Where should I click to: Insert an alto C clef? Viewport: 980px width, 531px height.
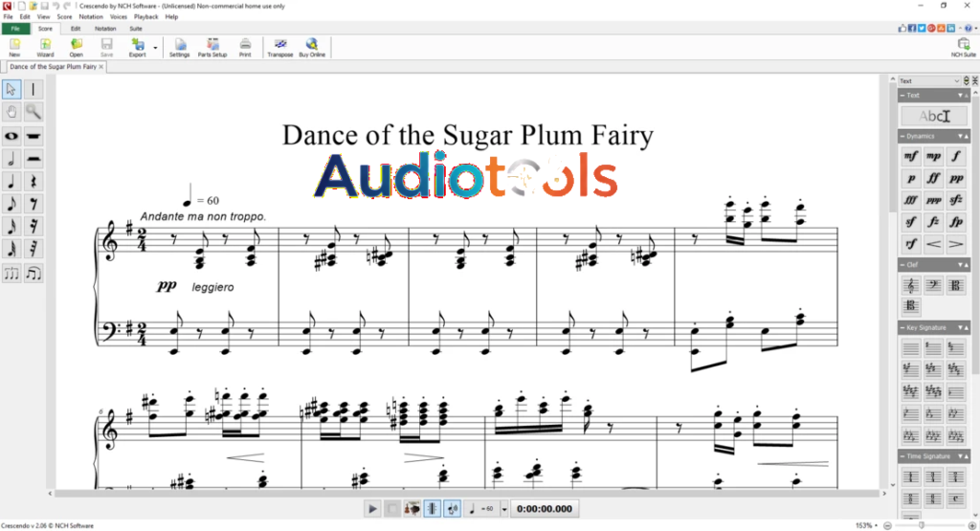click(956, 285)
